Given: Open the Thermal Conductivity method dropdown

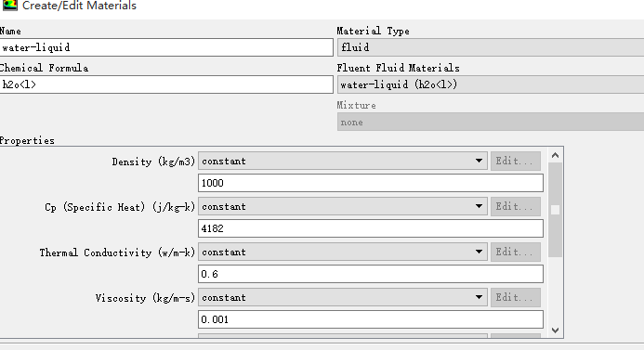Looking at the screenshot, I should (x=343, y=252).
